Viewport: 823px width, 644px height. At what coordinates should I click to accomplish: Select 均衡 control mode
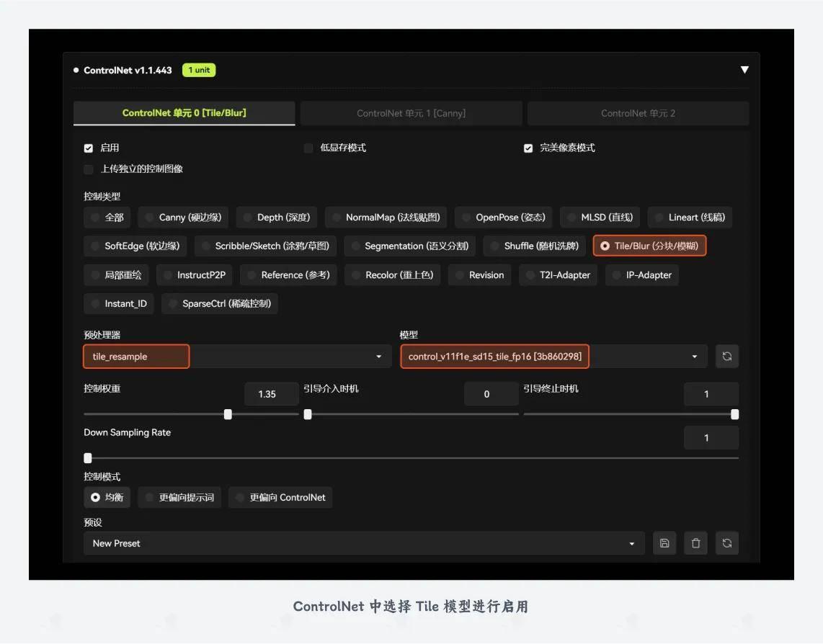(x=107, y=498)
